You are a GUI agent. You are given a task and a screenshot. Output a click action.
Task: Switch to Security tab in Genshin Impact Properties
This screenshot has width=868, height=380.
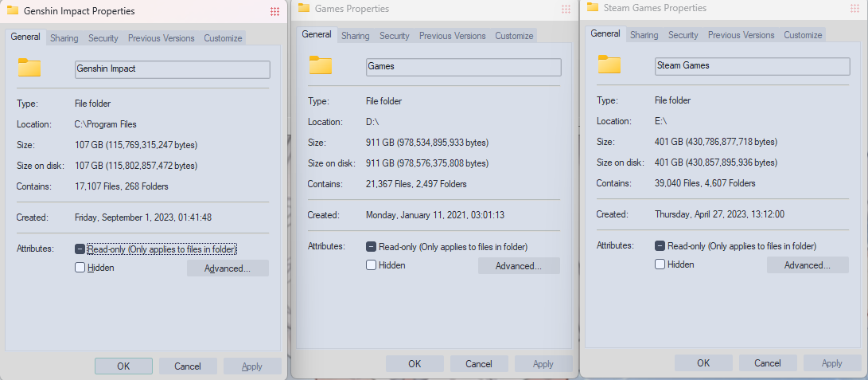[103, 38]
